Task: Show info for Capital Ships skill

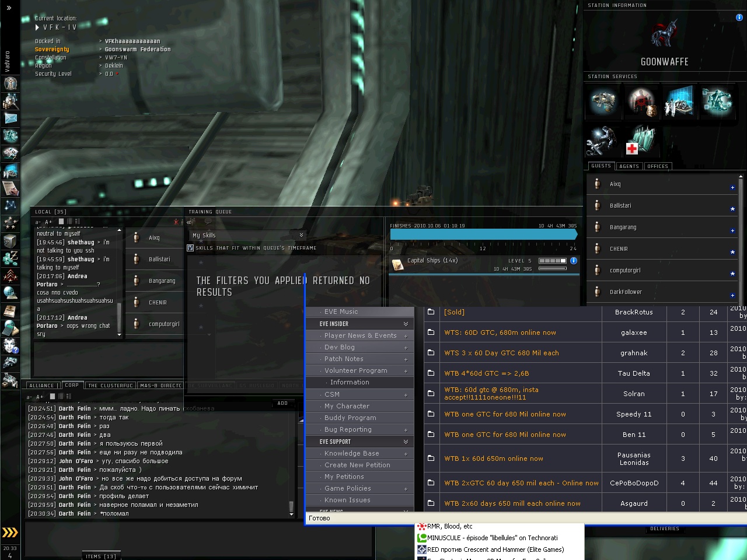Action: 574,261
